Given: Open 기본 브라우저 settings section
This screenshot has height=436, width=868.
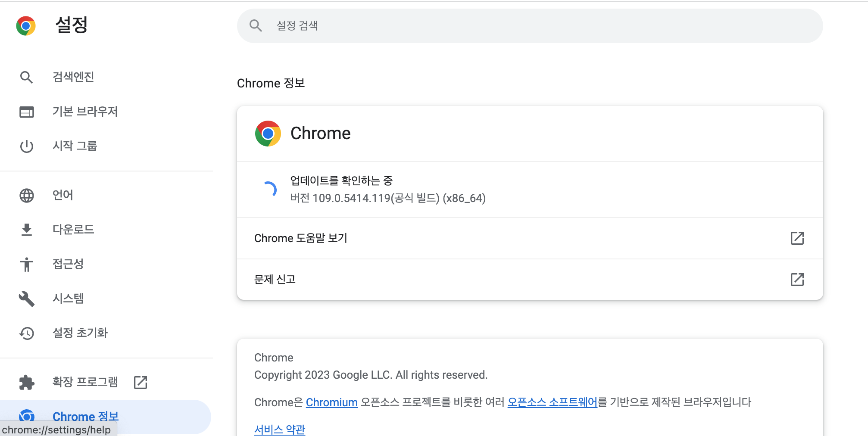Looking at the screenshot, I should click(x=85, y=112).
